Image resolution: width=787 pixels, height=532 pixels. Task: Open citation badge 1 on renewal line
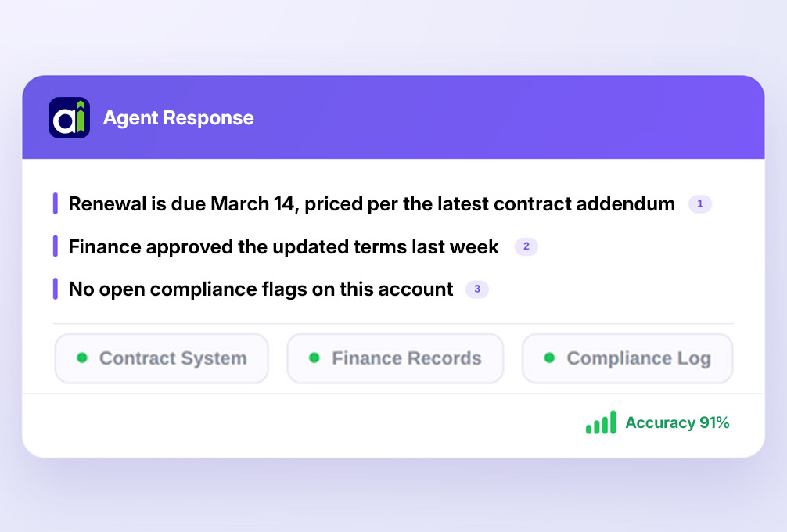[x=699, y=203]
